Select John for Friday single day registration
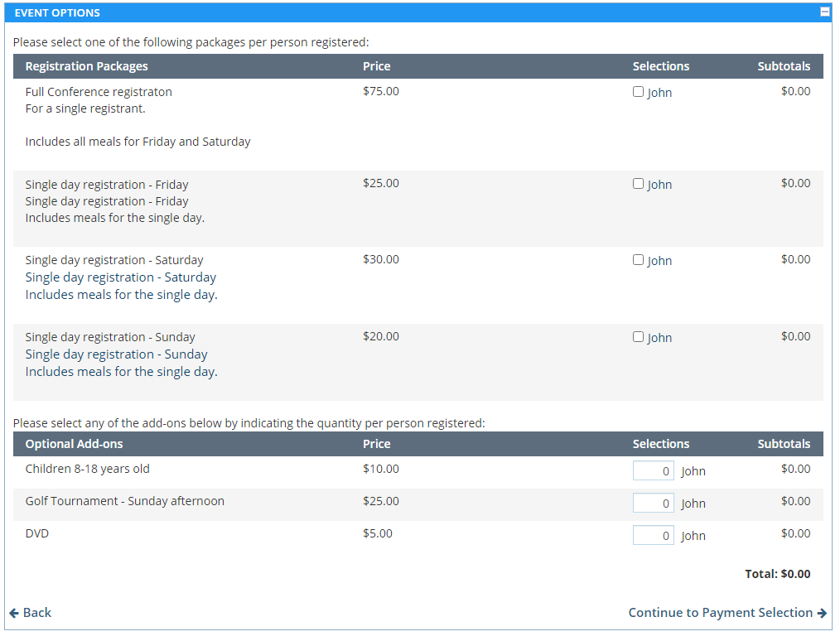Screen dimensions: 840x641 pos(638,184)
